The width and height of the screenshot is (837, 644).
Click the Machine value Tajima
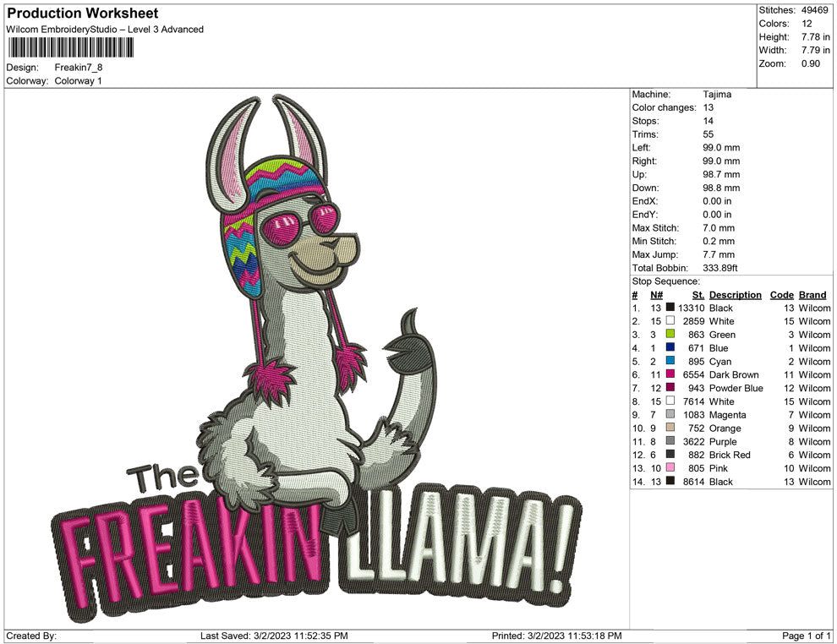[717, 94]
